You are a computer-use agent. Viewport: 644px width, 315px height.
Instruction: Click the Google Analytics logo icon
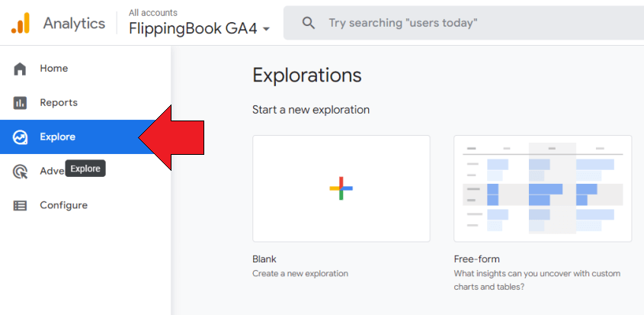point(20,23)
